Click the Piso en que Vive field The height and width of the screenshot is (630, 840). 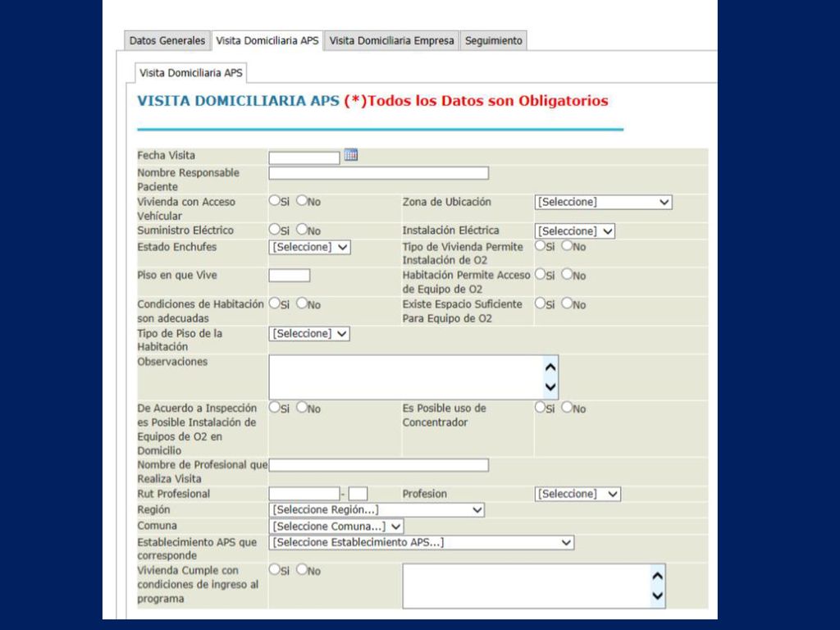click(290, 276)
